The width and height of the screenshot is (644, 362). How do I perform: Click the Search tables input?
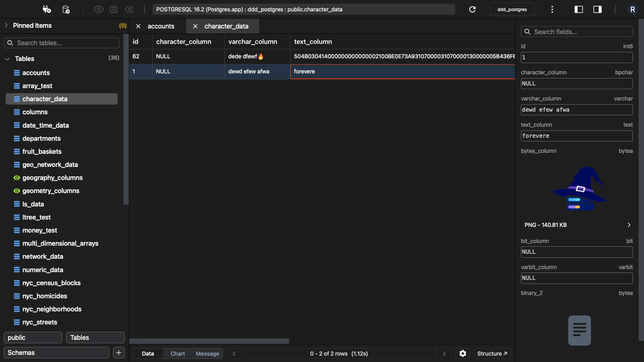coord(62,43)
